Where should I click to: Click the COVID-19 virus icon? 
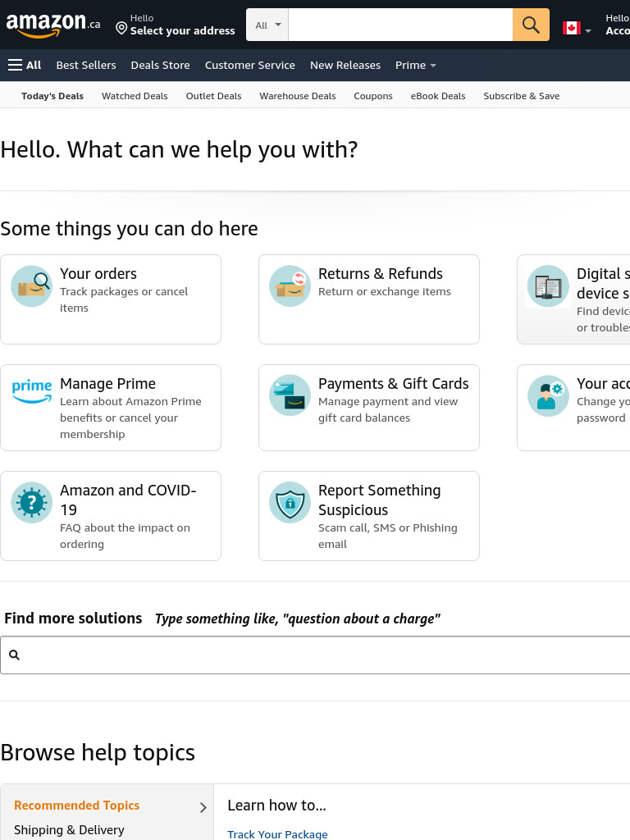coord(32,503)
